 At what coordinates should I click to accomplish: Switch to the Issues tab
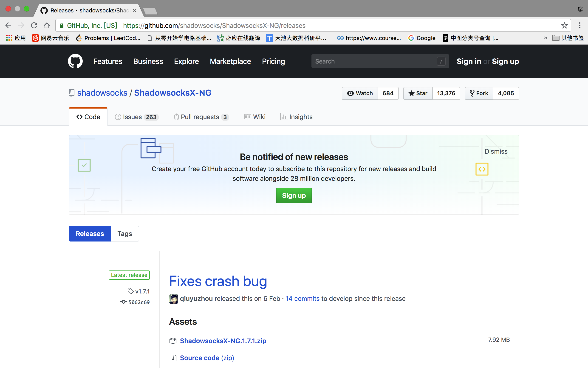point(137,117)
